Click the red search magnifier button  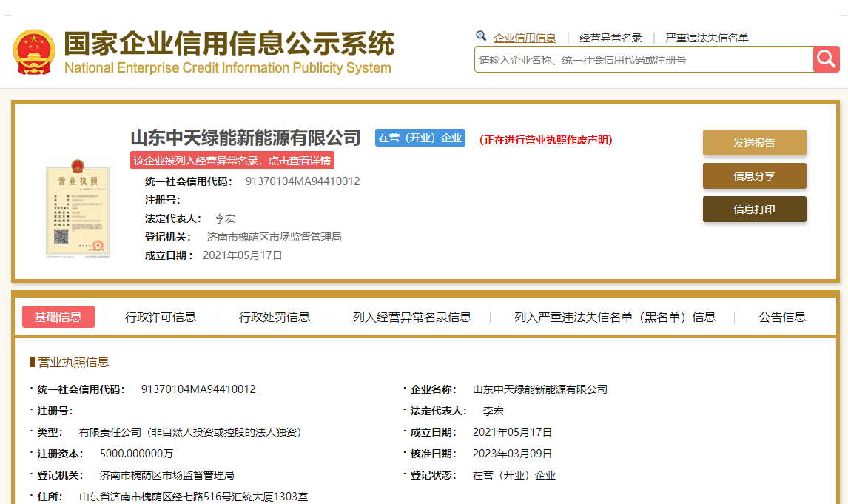(826, 59)
